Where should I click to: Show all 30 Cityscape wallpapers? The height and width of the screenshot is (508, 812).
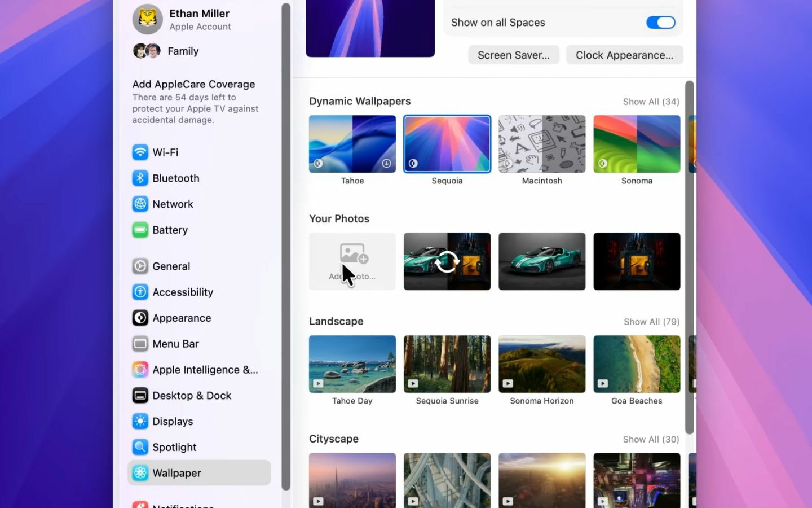(x=651, y=439)
